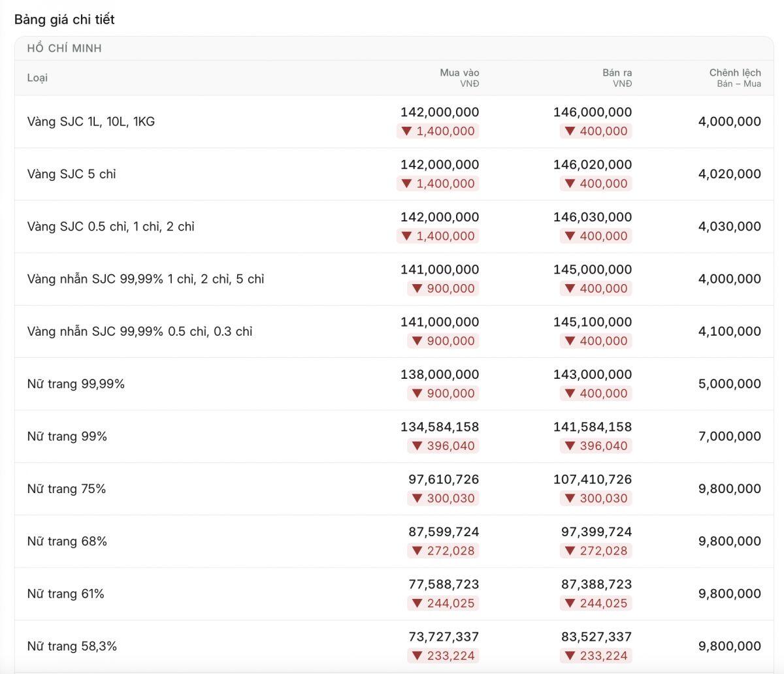Viewport: 784px width, 674px height.
Task: Click the 272,028 buy decrease badge for Nữ trang 68%
Action: coord(443,551)
